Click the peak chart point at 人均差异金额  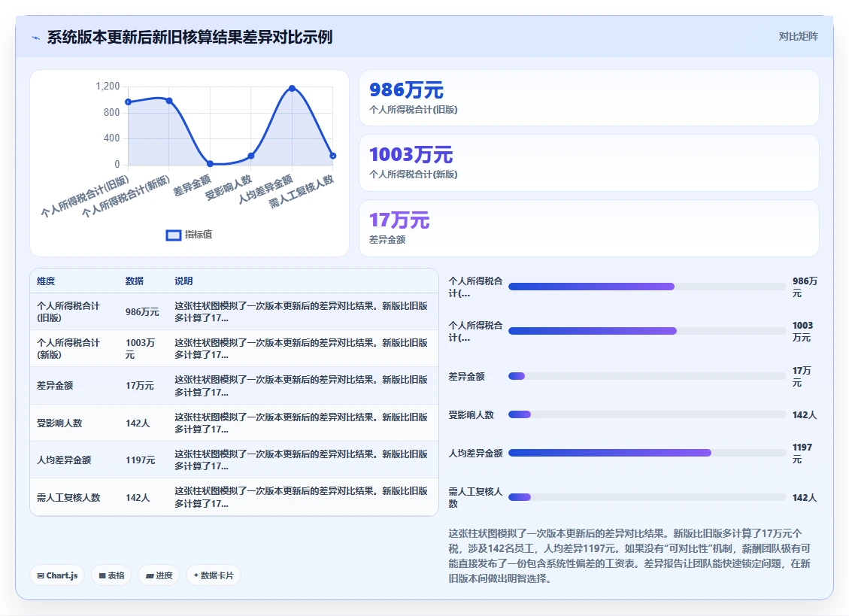pos(292,88)
